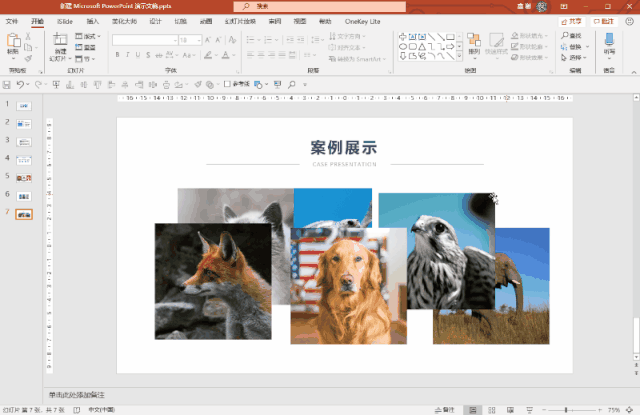Open the font name dropdown
The width and height of the screenshot is (640, 415).
point(145,40)
